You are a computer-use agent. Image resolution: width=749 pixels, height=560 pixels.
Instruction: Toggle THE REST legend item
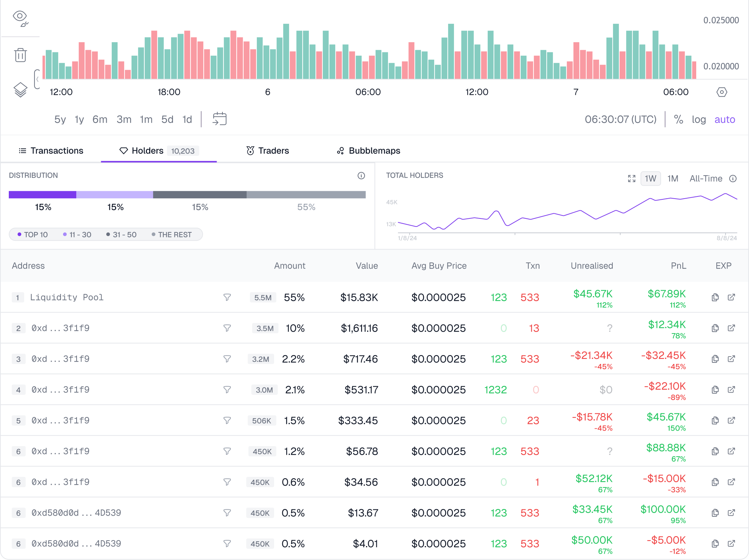(171, 235)
